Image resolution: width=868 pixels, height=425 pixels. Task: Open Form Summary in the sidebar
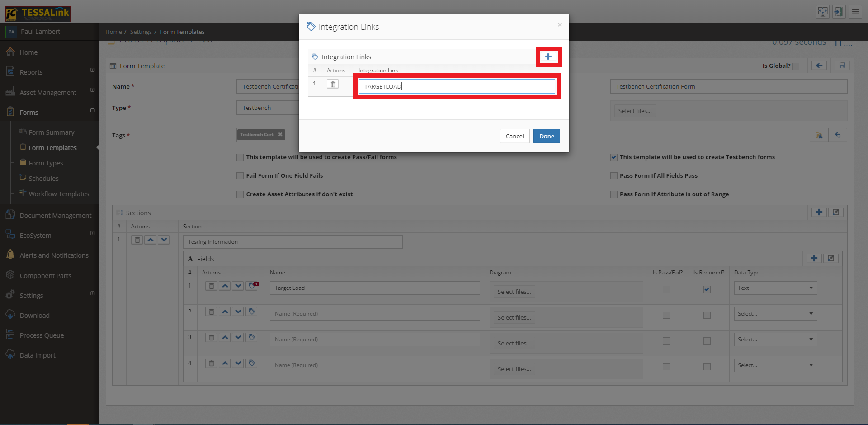[51, 132]
